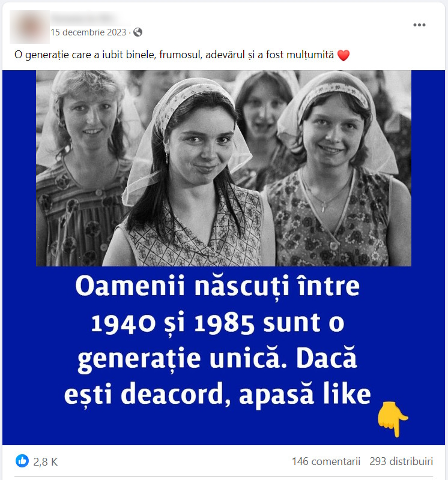Screen dimensions: 448x480
Task: Click the 'Oamenii născuți între' image text
Action: click(217, 287)
